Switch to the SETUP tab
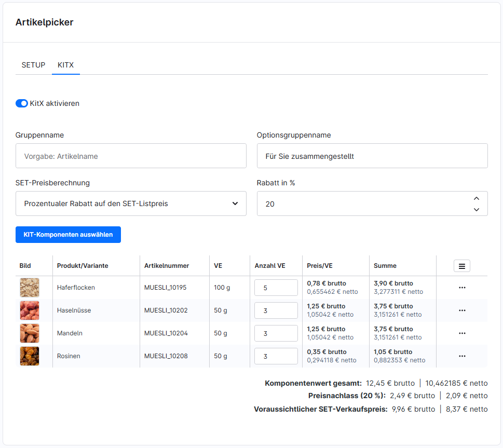This screenshot has height=448, width=503. [x=33, y=65]
